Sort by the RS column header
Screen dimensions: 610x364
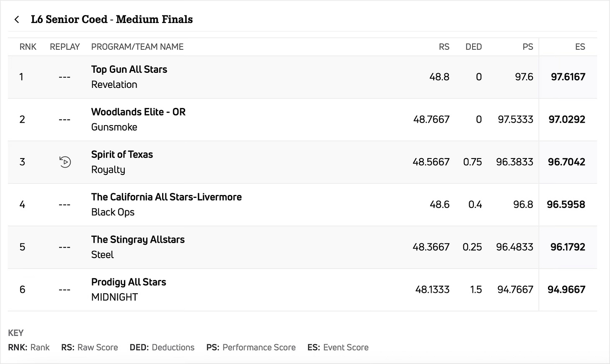point(444,47)
